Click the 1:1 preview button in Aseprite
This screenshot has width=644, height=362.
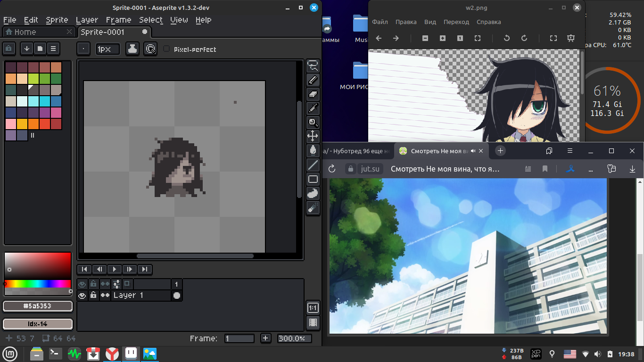tap(313, 308)
